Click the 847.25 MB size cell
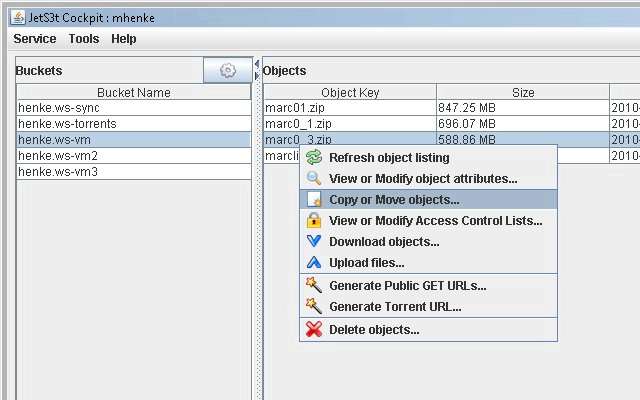 [x=523, y=108]
